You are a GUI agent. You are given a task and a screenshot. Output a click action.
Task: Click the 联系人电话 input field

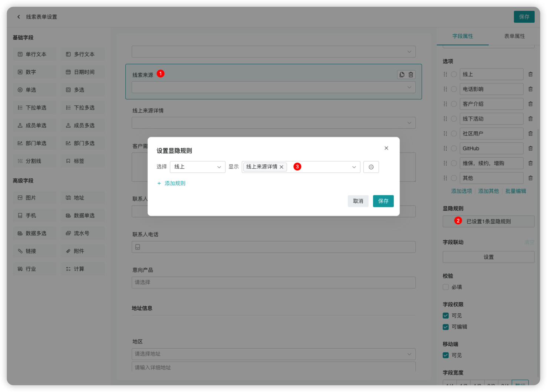pyautogui.click(x=273, y=247)
